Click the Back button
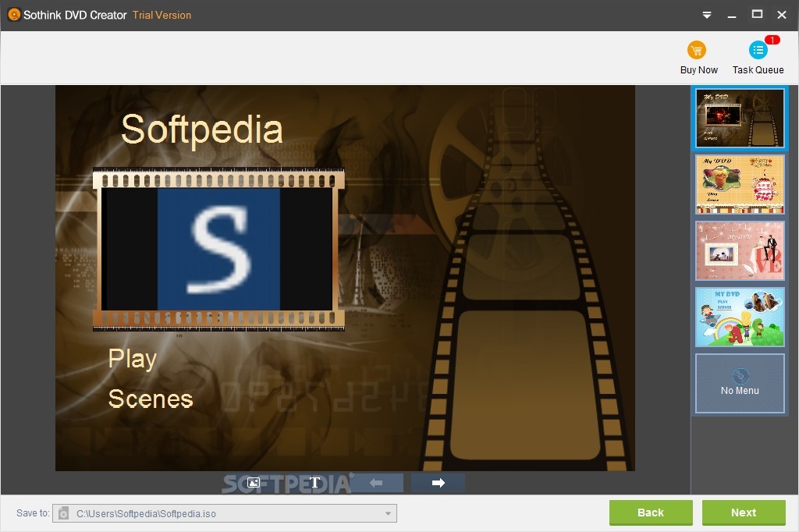The height and width of the screenshot is (532, 799). [651, 512]
